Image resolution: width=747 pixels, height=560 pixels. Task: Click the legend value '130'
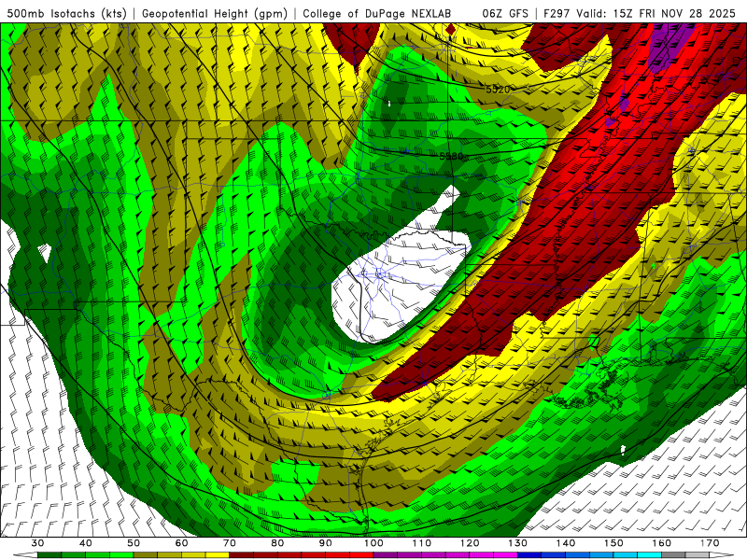click(x=518, y=543)
